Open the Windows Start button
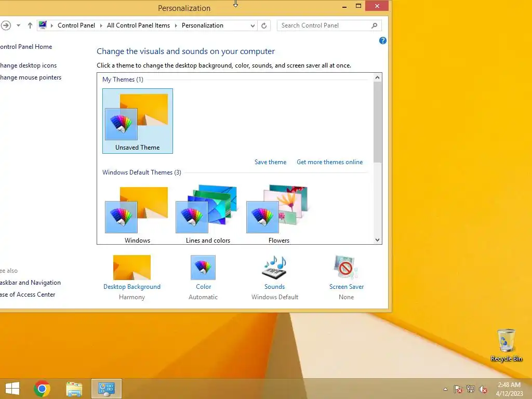Screen dimensions: 532x399 pos(12,389)
